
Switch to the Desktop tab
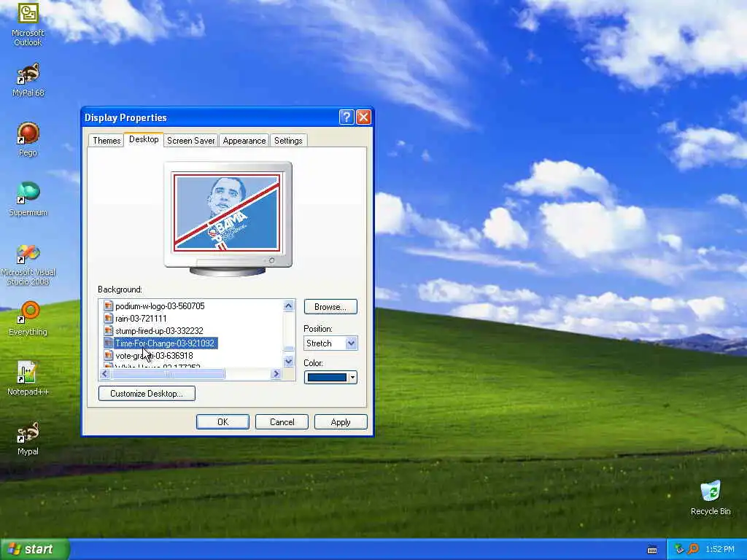[144, 139]
